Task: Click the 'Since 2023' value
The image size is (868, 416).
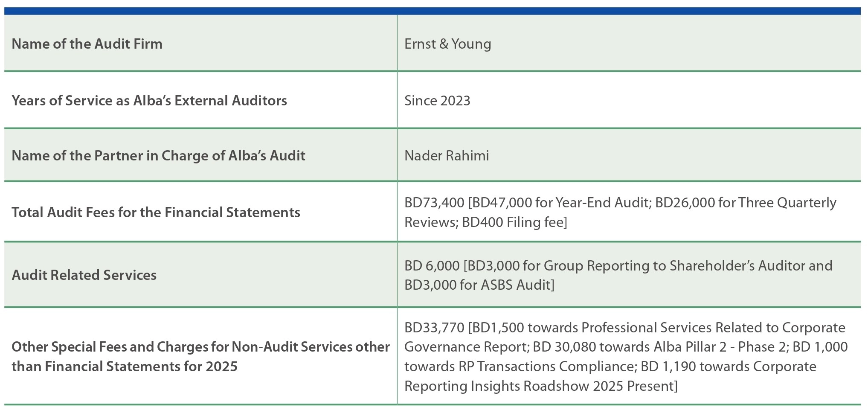Action: click(437, 101)
